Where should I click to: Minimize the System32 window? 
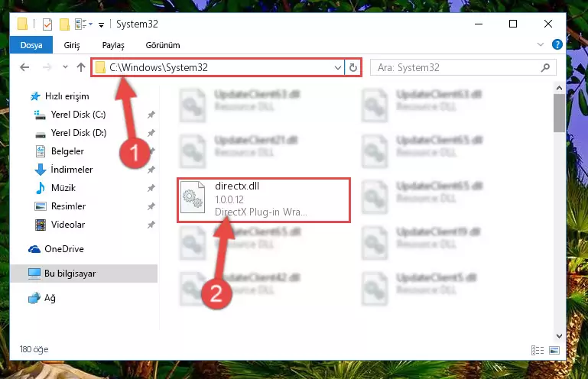coord(479,24)
